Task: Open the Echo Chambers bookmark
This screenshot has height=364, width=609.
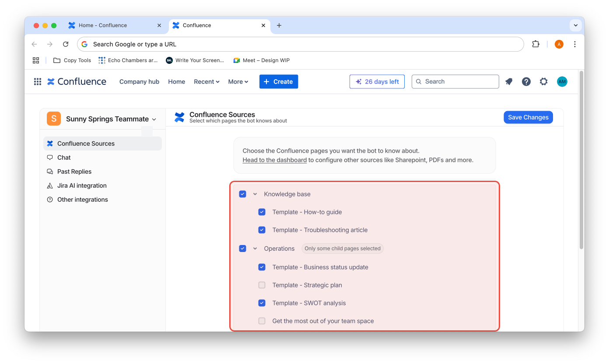Action: coord(128,60)
